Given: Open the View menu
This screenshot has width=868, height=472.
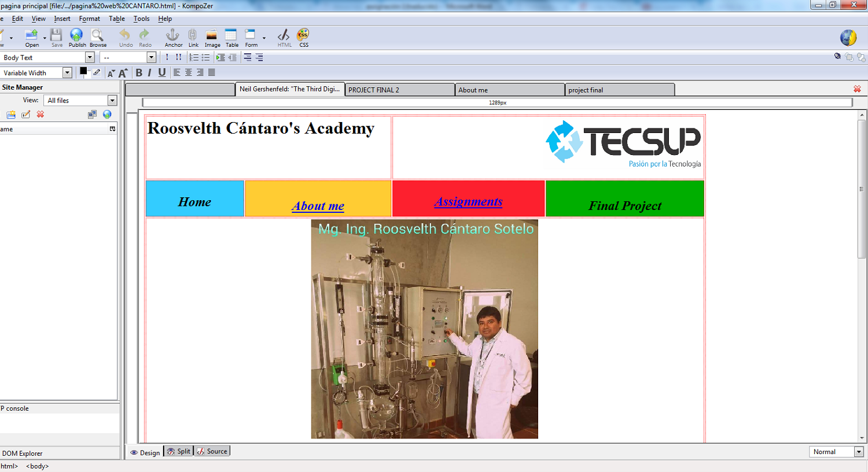Looking at the screenshot, I should click(x=38, y=19).
